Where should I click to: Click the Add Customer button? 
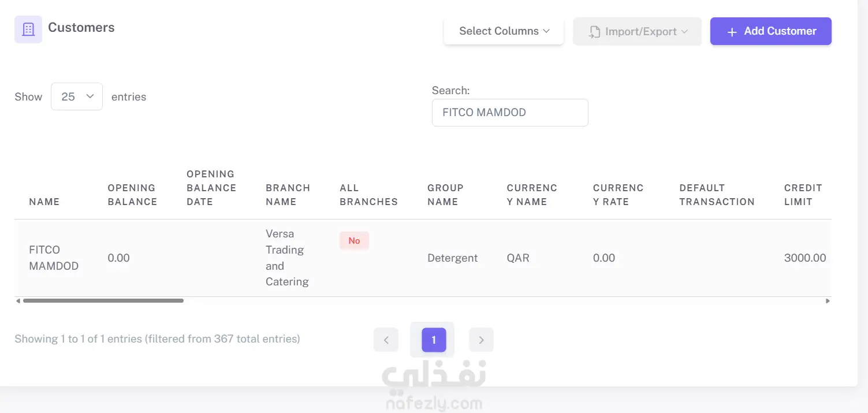771,31
